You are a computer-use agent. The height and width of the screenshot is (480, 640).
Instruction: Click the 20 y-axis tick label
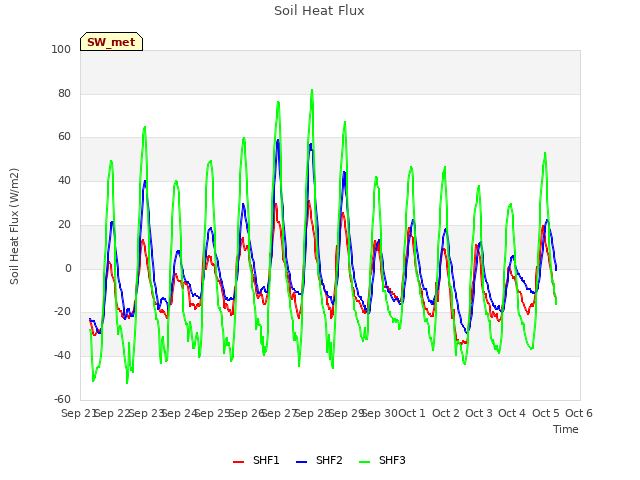pyautogui.click(x=64, y=224)
